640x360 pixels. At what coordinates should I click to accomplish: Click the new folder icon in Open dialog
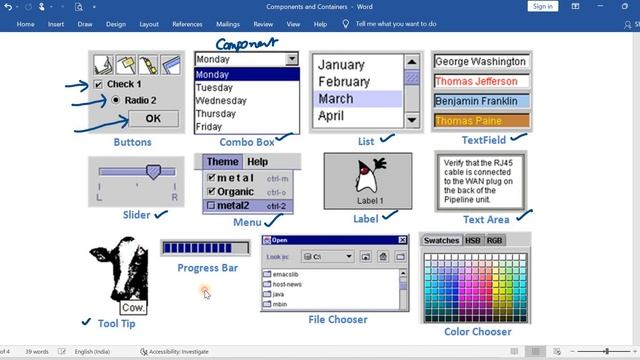point(400,256)
